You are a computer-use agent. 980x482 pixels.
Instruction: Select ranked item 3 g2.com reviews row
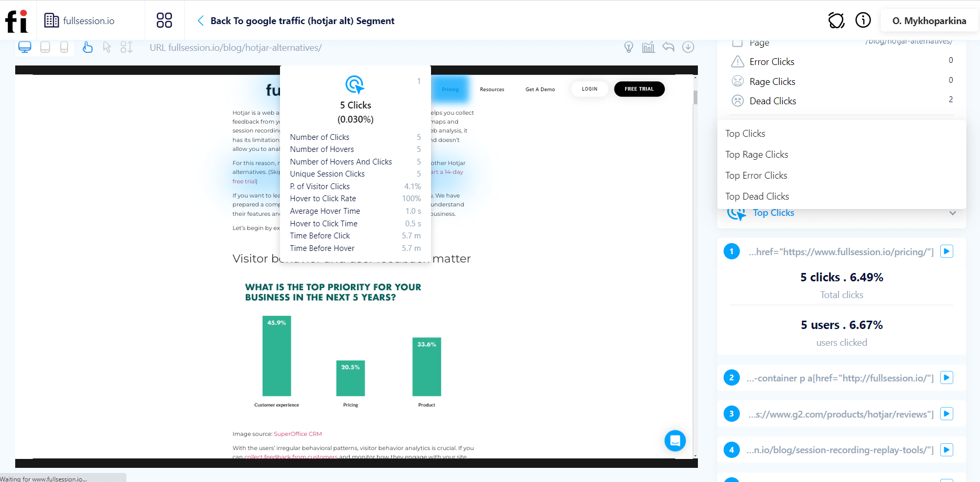point(841,414)
